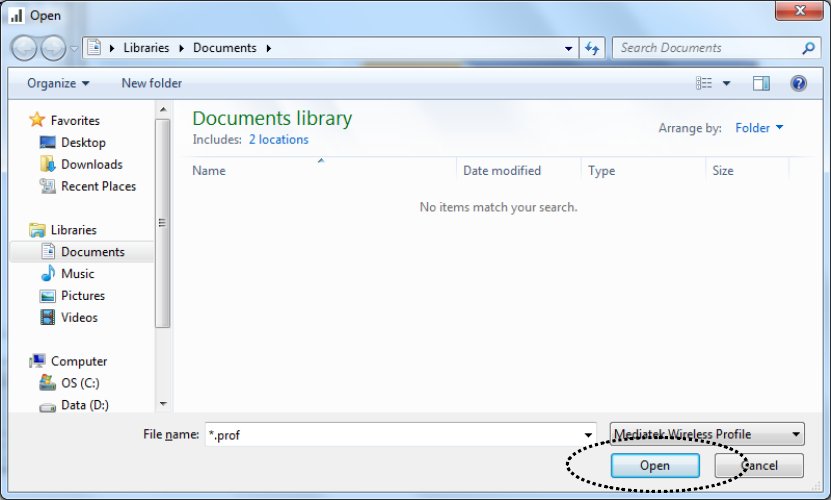Click the Documents library icon in sidebar
Screen dimensions: 831x500
pos(48,251)
